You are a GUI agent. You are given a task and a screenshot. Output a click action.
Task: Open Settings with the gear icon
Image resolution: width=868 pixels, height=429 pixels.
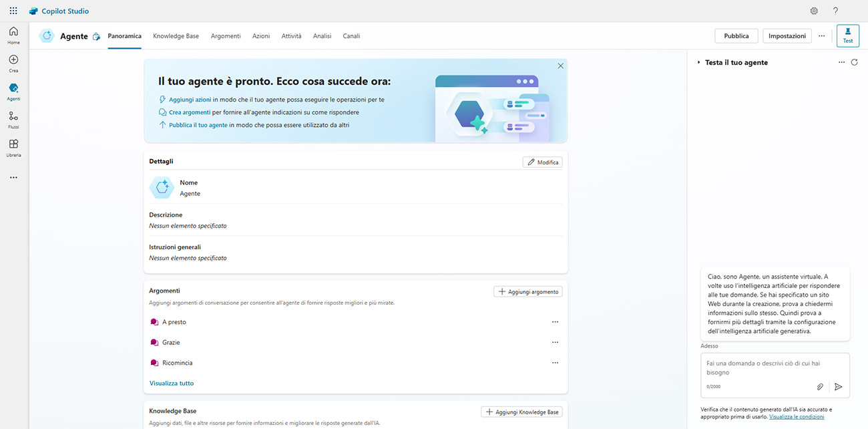click(814, 11)
